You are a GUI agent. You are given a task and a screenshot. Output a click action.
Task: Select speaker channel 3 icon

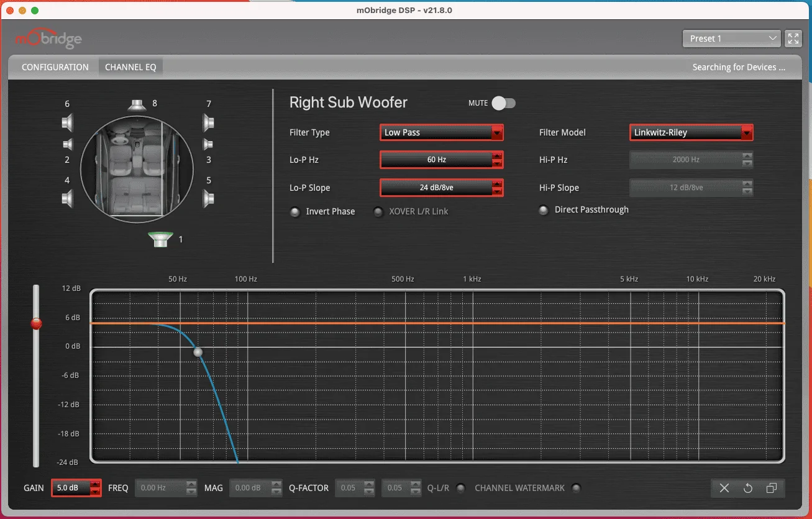coord(209,145)
